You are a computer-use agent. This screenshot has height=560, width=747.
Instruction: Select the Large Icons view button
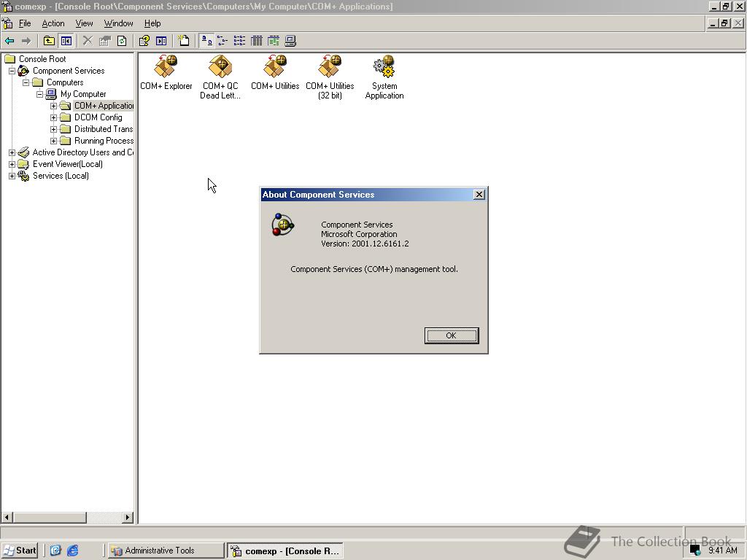point(206,41)
